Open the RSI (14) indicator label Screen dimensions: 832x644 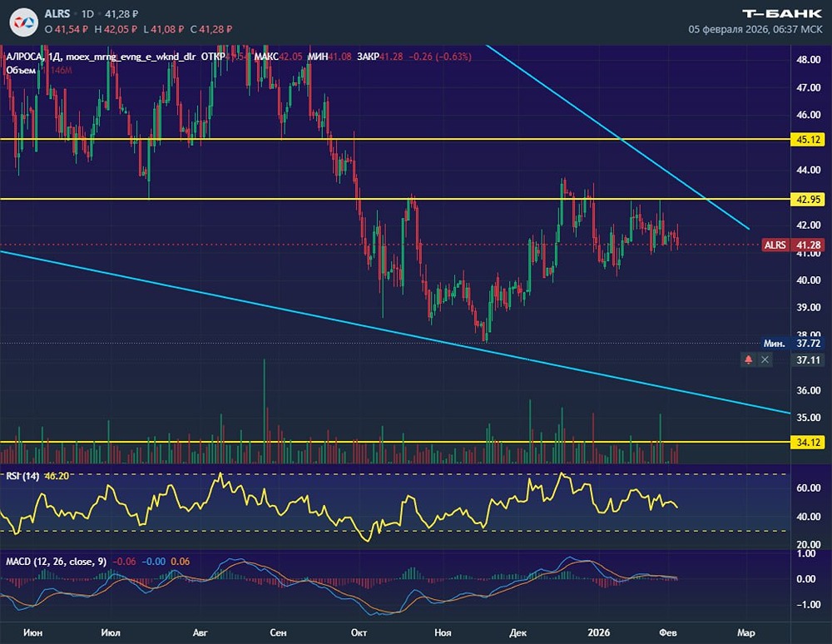tap(22, 476)
